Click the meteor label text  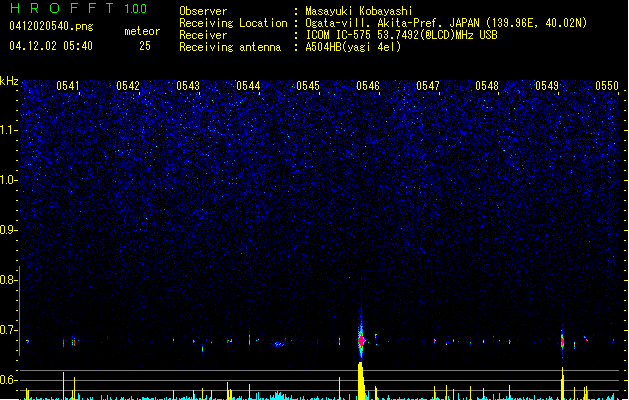coord(142,31)
